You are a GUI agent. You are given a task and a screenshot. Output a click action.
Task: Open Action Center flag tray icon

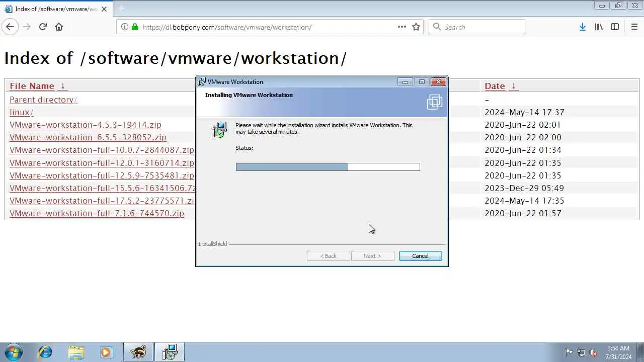pyautogui.click(x=569, y=352)
